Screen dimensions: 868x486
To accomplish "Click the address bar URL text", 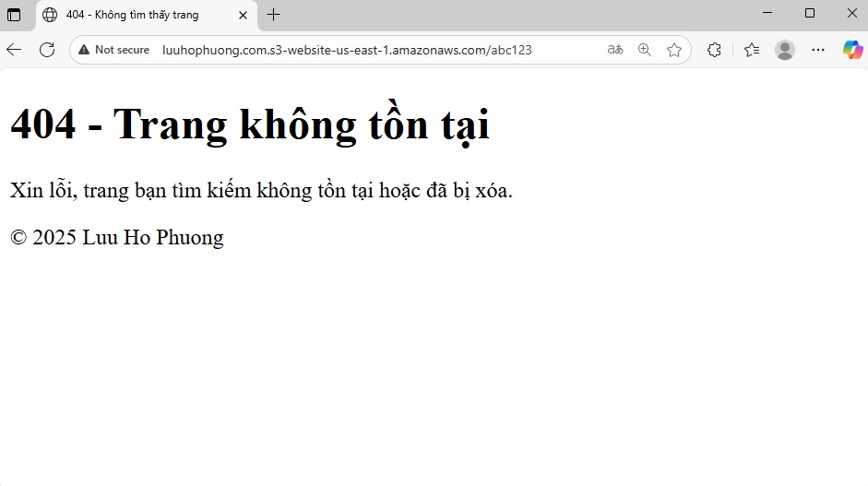I will (x=347, y=50).
